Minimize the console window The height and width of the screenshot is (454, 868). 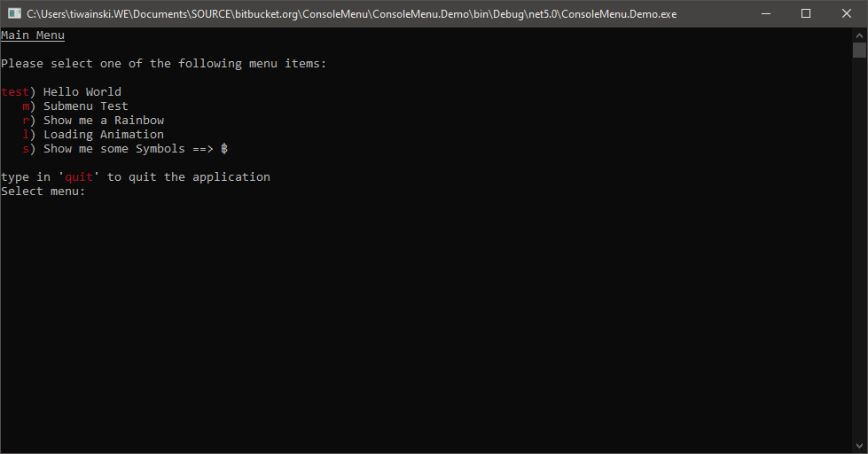tap(765, 13)
